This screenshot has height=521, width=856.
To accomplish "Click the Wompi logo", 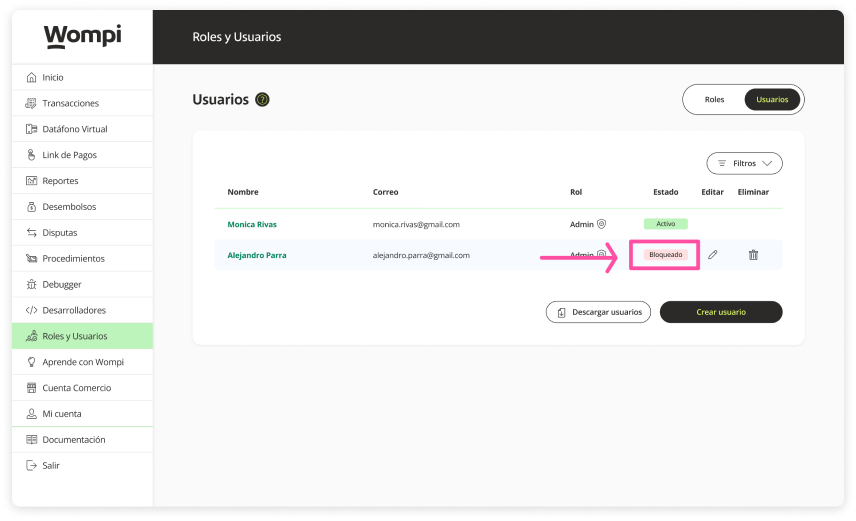I will pyautogui.click(x=82, y=36).
